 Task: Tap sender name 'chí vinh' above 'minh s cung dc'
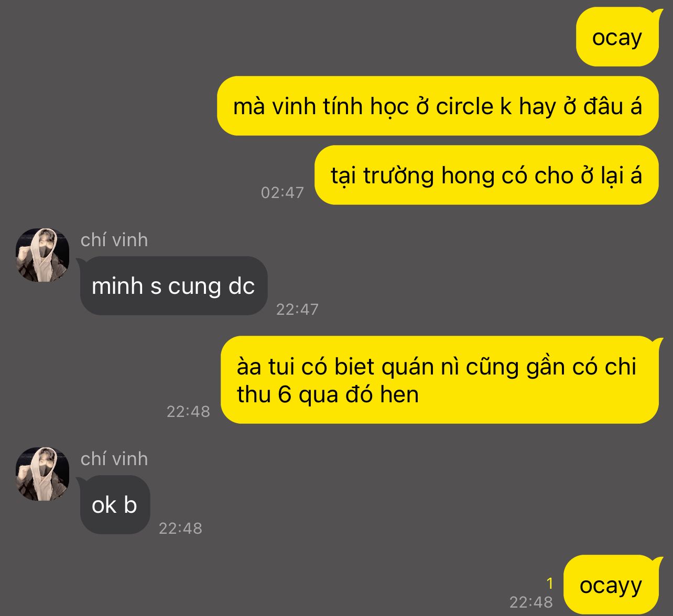[114, 240]
